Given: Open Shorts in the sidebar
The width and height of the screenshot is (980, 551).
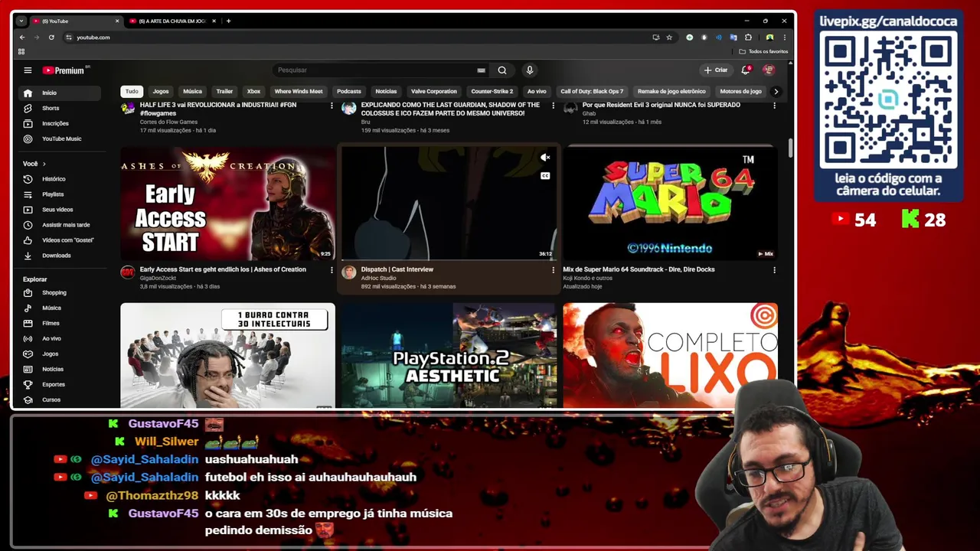Looking at the screenshot, I should point(61,108).
